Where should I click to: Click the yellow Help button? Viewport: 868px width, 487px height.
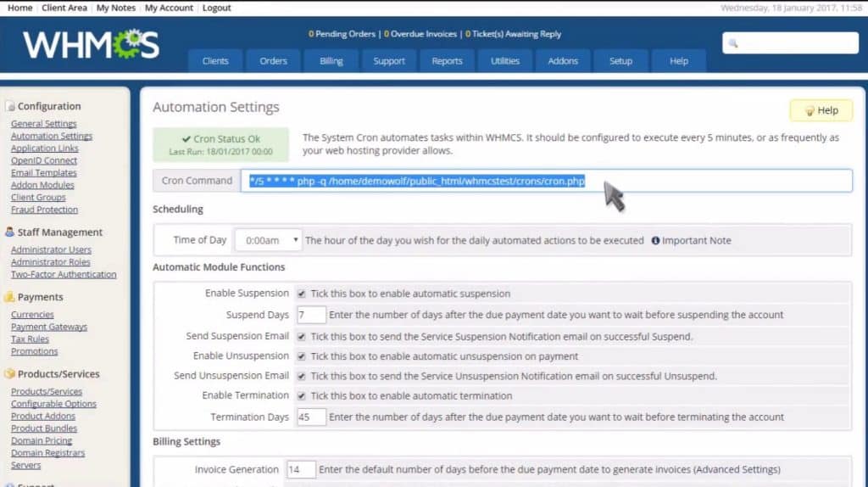pos(821,110)
